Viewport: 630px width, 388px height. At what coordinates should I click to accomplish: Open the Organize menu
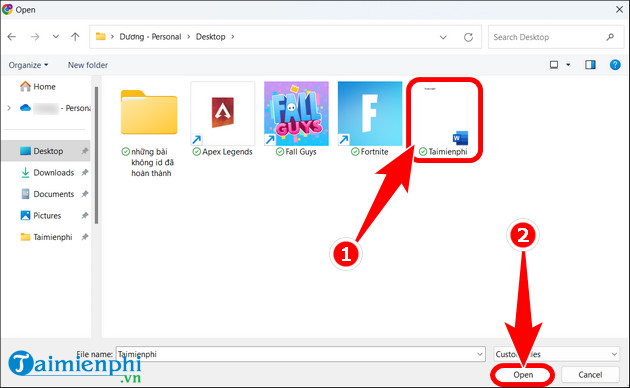28,65
